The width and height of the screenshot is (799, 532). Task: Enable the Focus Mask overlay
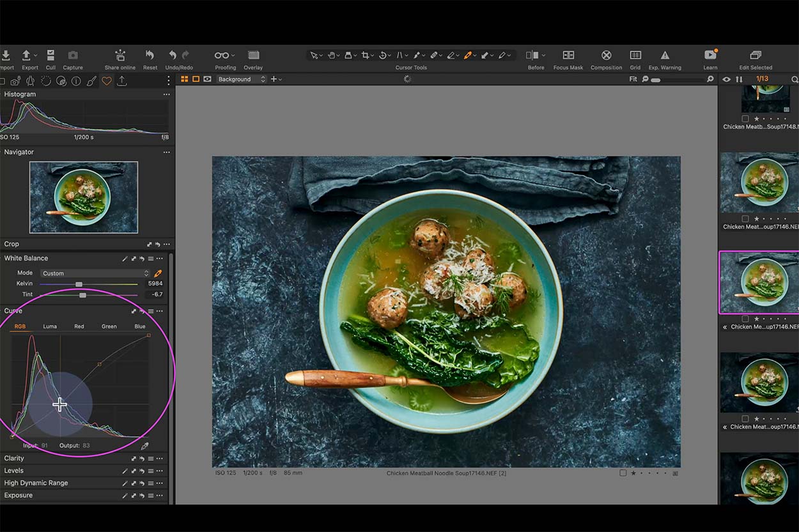[x=568, y=57]
